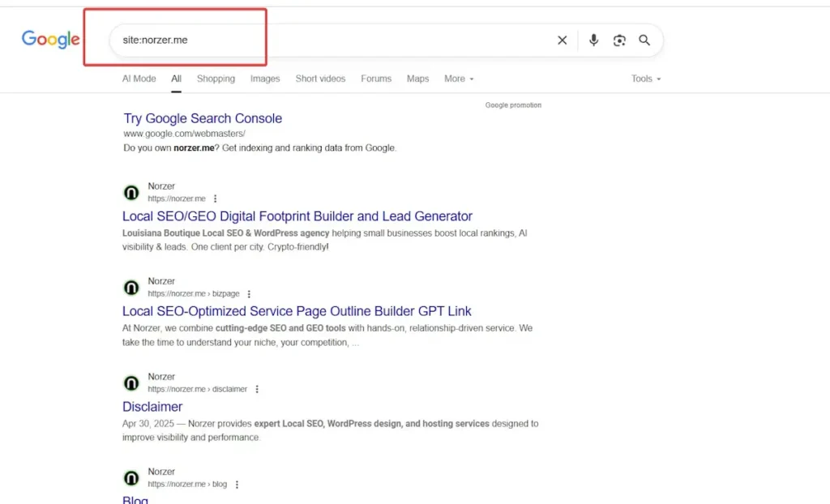830x504 pixels.
Task: Click the https://norzer.me › bizpage breadcrumb
Action: click(x=194, y=294)
